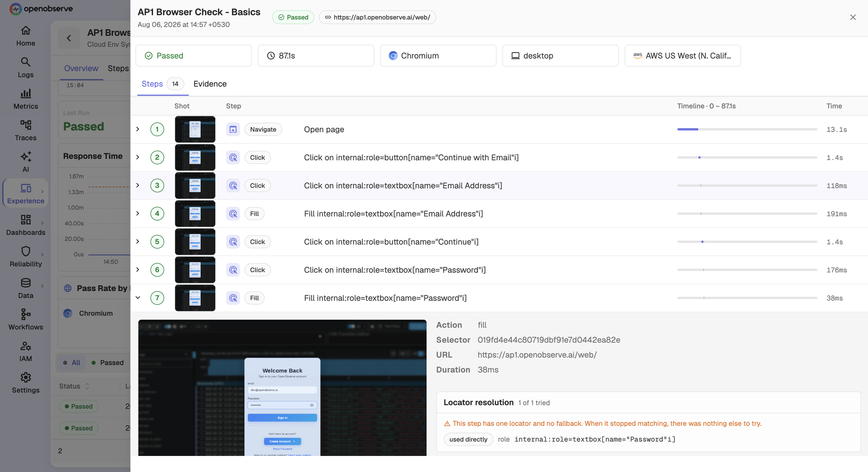Click the Chromium browser icon in summary card

click(393, 56)
